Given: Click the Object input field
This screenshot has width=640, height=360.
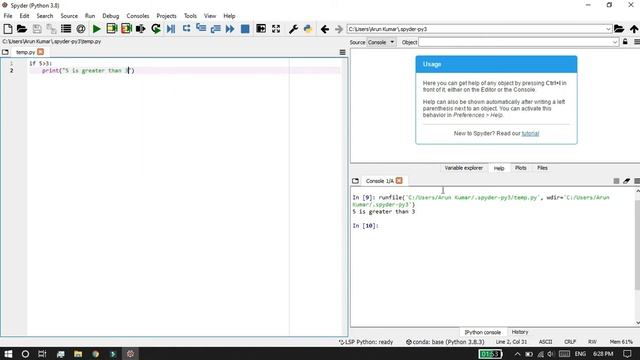Looking at the screenshot, I should (x=515, y=42).
